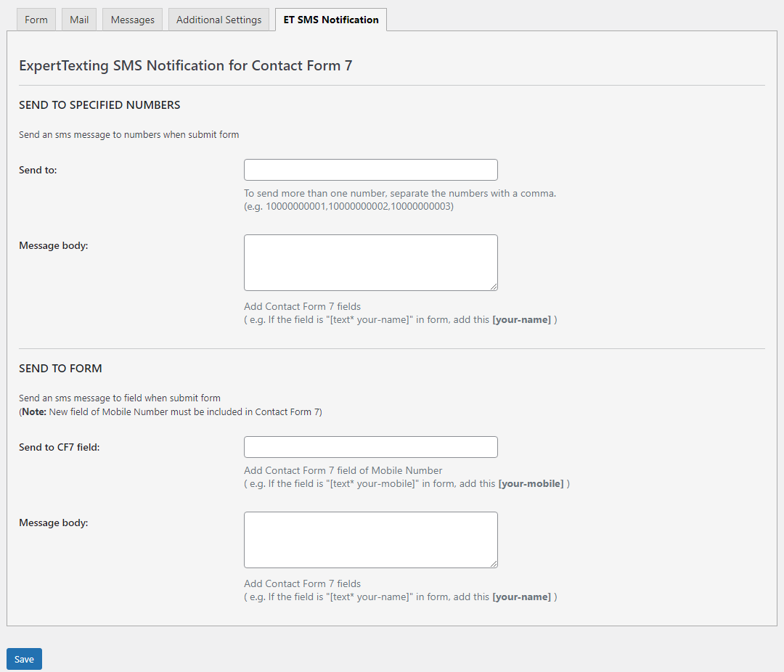Go to Additional Settings tab
784x672 pixels.
[219, 20]
